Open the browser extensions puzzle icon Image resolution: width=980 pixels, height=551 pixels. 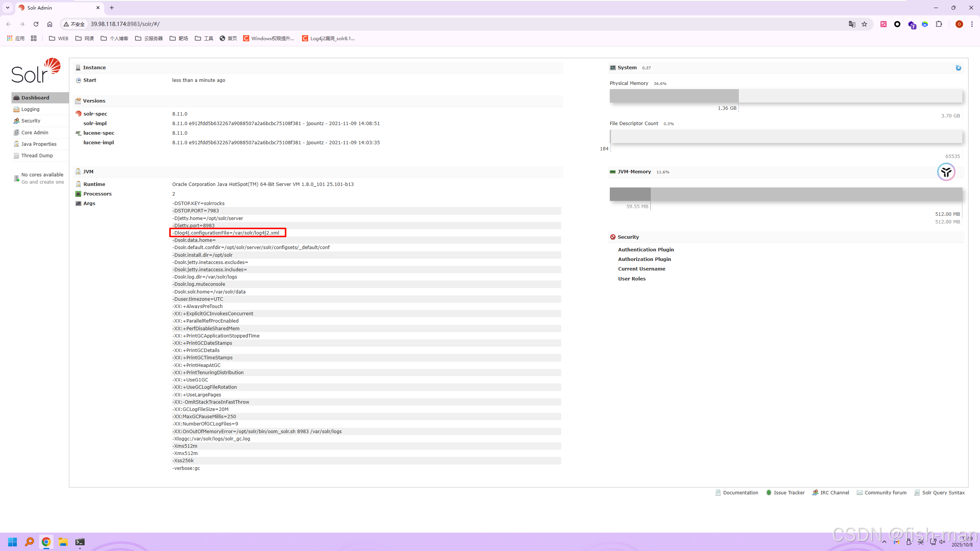pos(939,24)
